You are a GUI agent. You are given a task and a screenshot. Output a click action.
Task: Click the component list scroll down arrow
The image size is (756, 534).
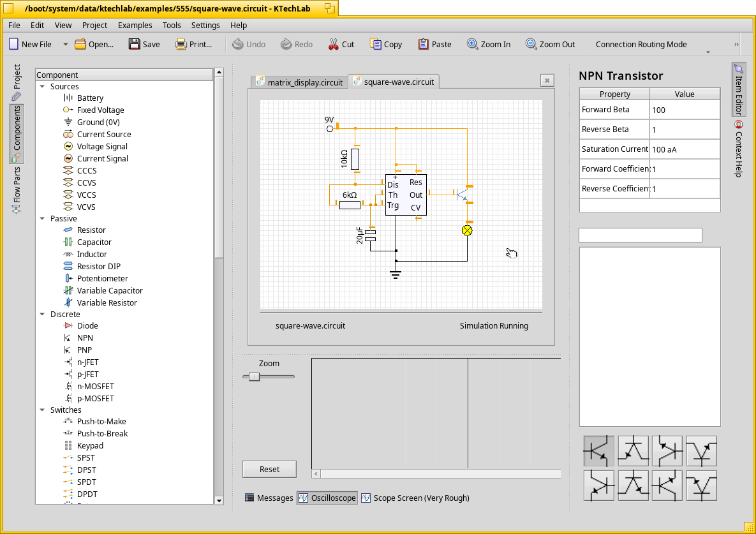point(219,500)
